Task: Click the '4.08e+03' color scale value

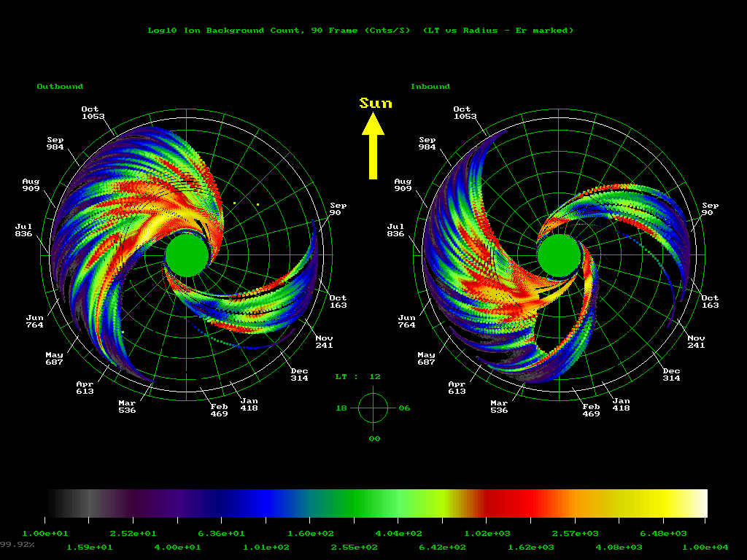Action: pos(619,548)
